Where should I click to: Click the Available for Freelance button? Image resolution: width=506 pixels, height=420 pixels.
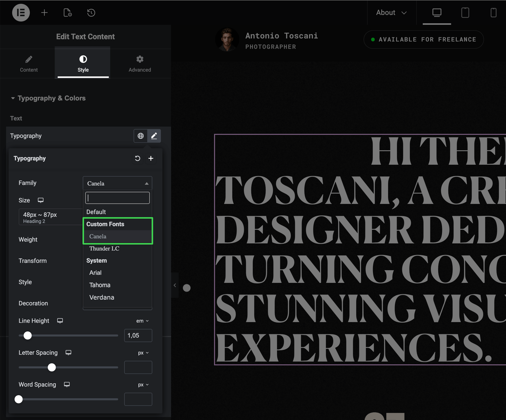point(424,39)
